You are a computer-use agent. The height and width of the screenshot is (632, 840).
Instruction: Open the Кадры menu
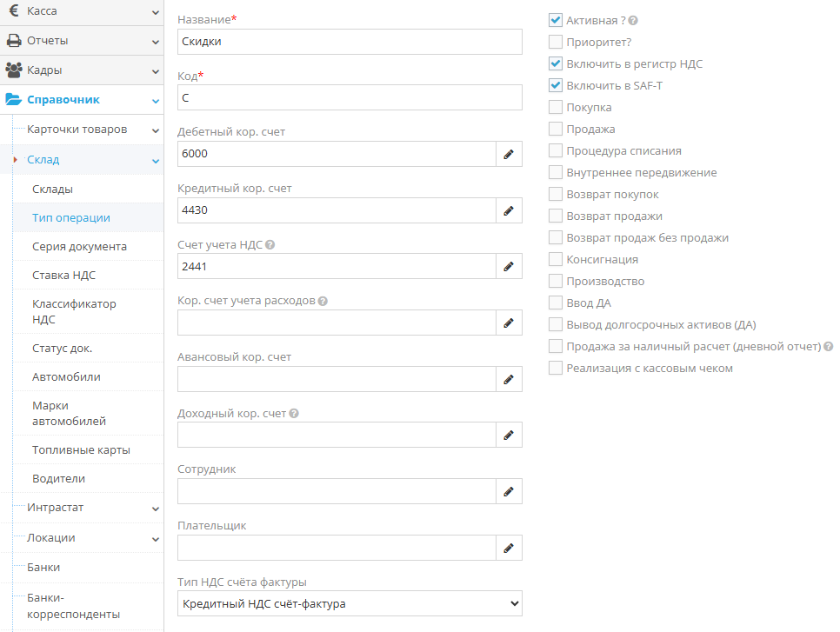[x=82, y=70]
